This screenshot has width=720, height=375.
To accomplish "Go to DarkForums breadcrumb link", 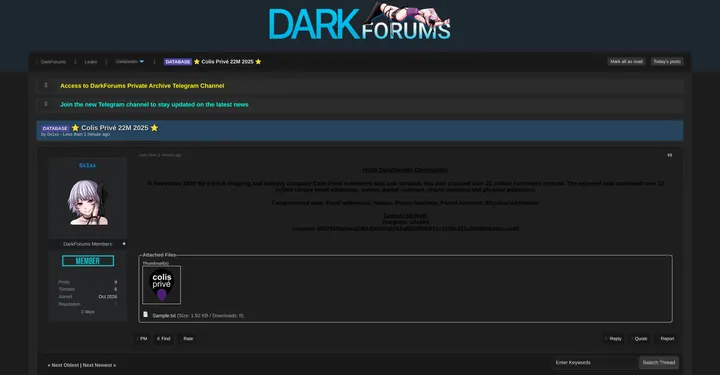I will pyautogui.click(x=53, y=62).
